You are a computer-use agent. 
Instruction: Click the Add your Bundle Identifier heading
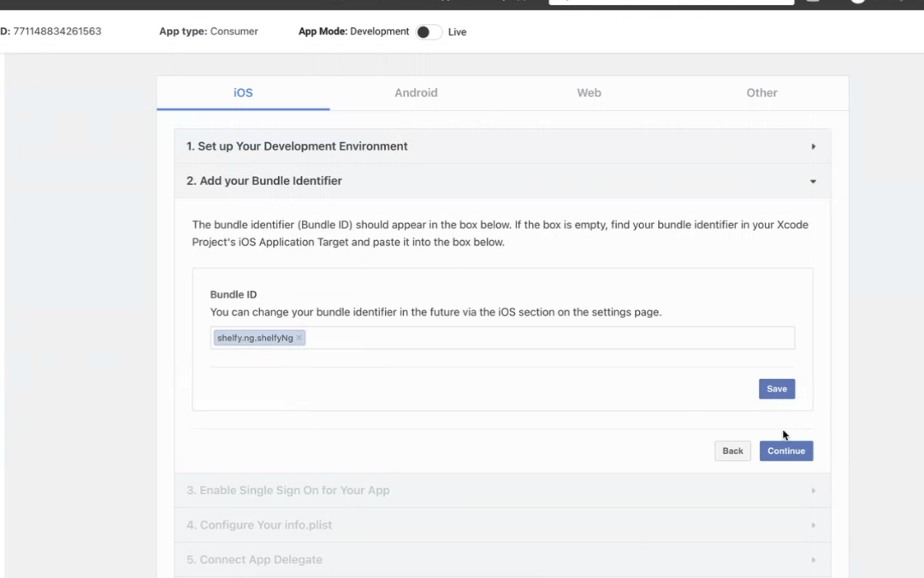coord(264,181)
